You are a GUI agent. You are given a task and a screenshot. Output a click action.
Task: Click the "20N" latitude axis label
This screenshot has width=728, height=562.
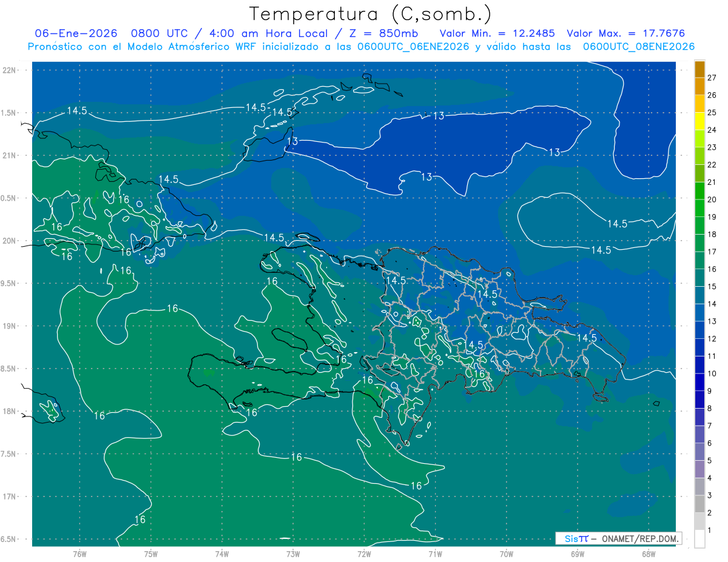(10, 241)
